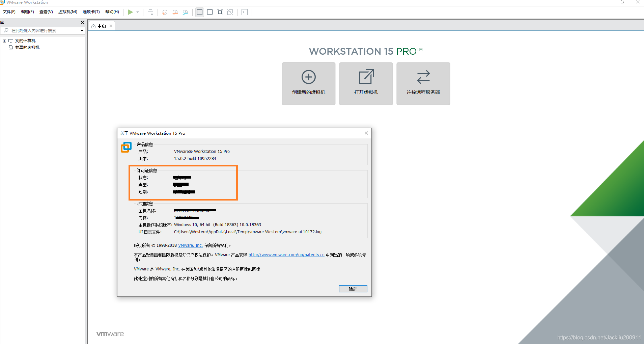Expand the power options dropdown arrow

138,12
